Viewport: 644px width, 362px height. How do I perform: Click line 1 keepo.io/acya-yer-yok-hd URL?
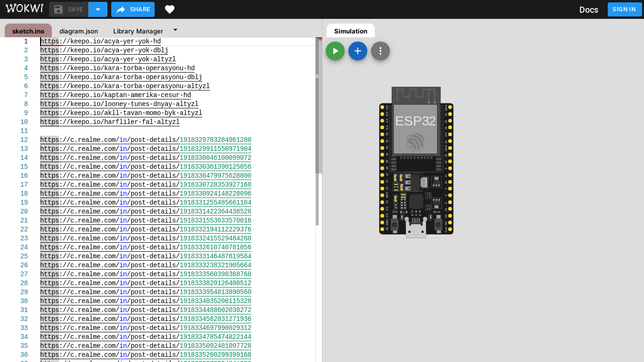point(100,41)
